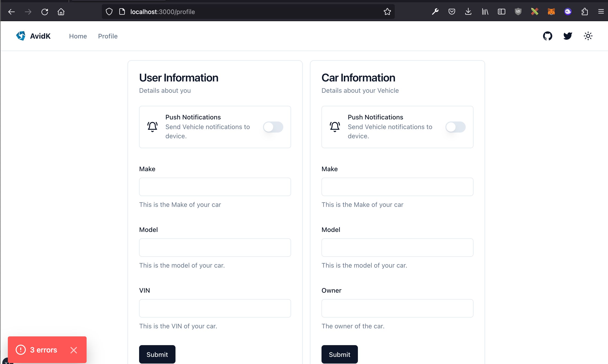Reload the current page
Screen dimensions: 608x364
(45, 12)
